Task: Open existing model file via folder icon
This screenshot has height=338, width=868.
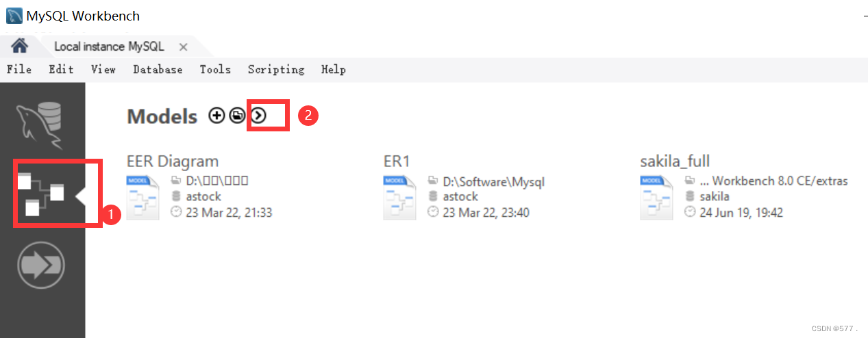Action: click(x=237, y=116)
